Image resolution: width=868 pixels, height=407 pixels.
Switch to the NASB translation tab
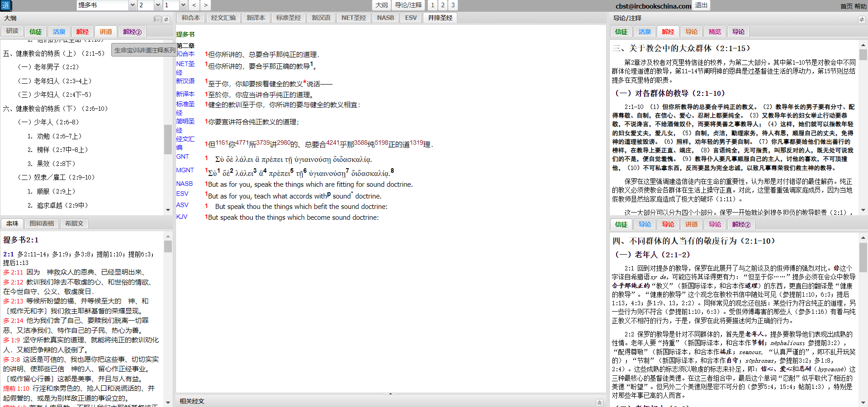coord(385,18)
